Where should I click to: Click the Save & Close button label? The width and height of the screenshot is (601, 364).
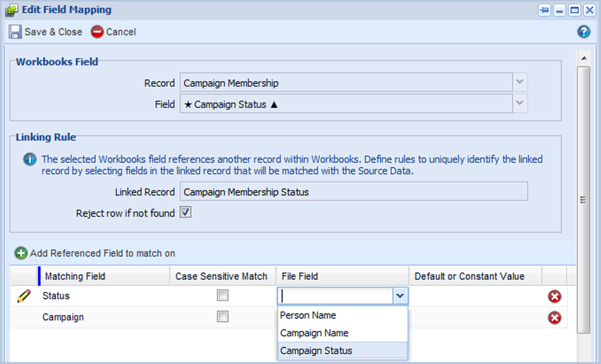coord(53,32)
